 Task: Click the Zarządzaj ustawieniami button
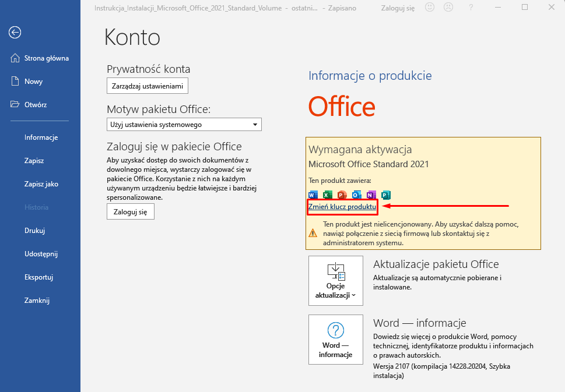148,86
